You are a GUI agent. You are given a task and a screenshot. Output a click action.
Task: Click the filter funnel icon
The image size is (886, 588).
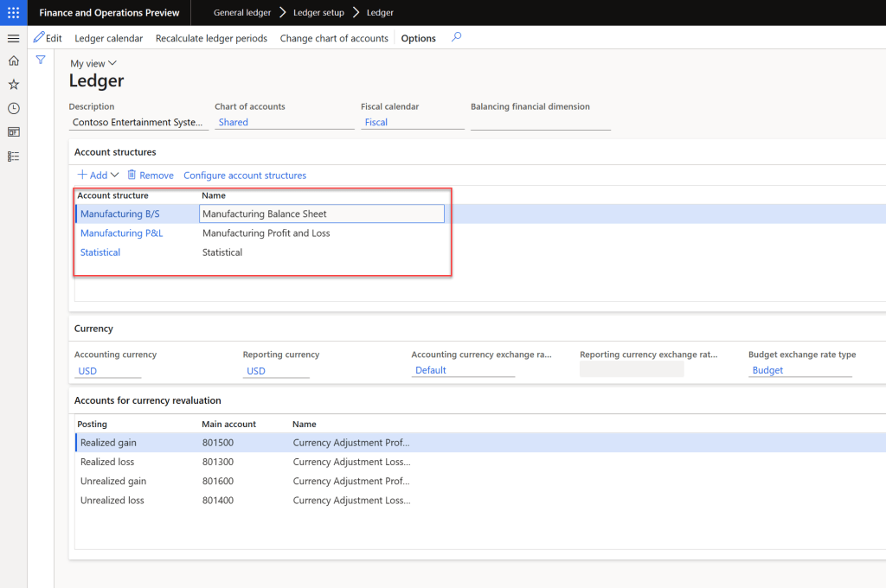(41, 60)
